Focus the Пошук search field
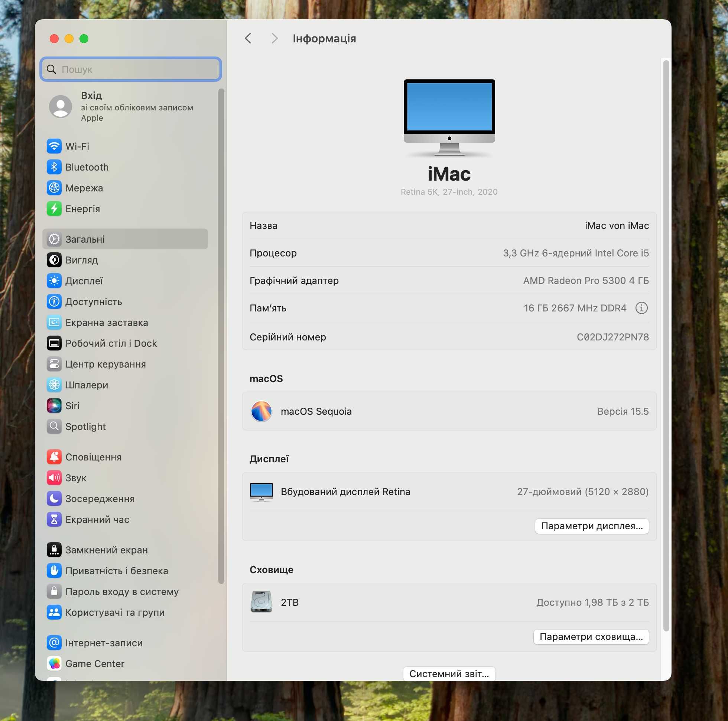The height and width of the screenshot is (721, 728). pyautogui.click(x=131, y=69)
